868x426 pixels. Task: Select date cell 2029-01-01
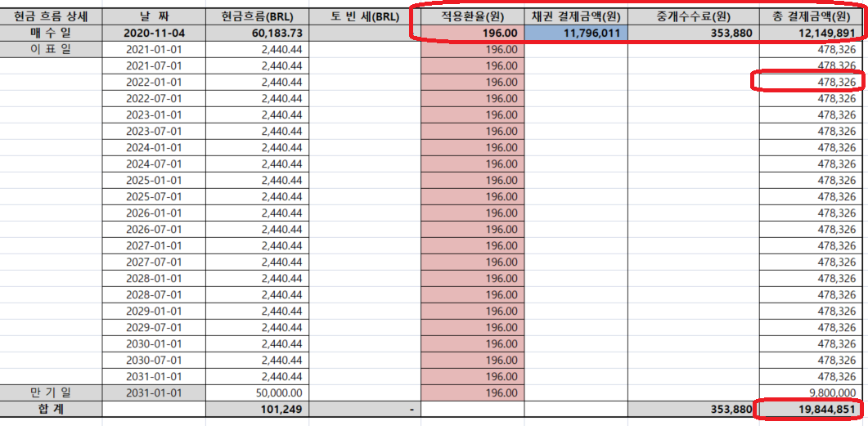point(154,311)
